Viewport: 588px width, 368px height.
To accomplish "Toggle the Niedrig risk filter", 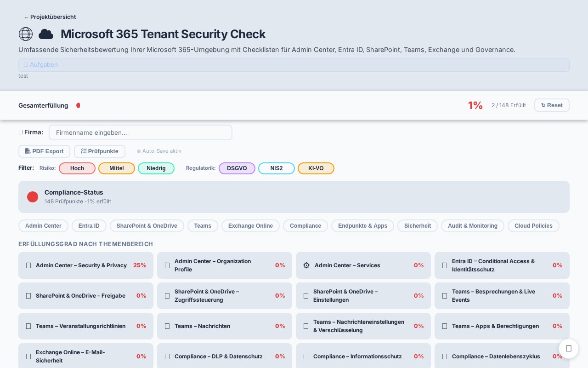I will click(x=156, y=168).
